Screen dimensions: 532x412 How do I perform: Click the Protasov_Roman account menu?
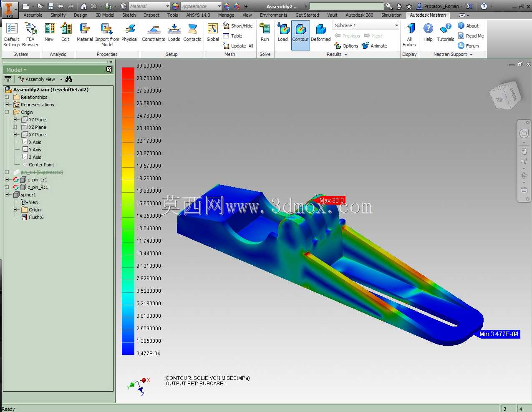pos(440,6)
